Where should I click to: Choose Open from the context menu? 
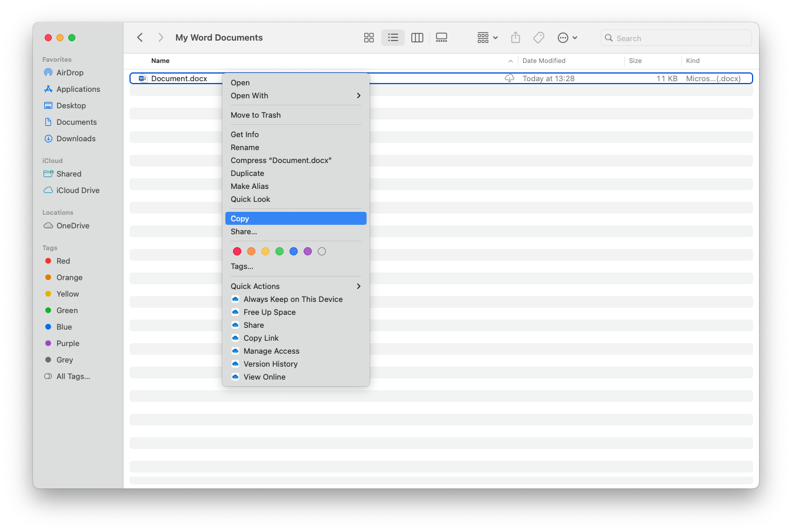[296, 82]
